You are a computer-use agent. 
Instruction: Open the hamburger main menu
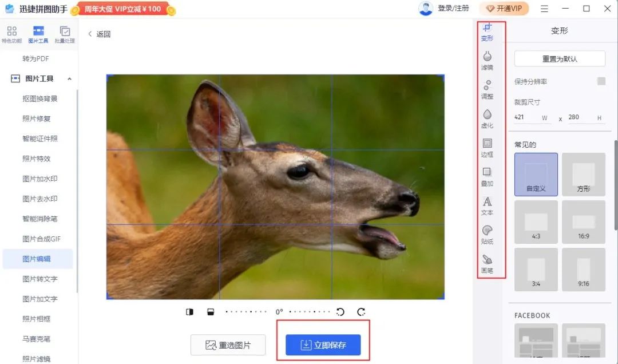point(544,9)
